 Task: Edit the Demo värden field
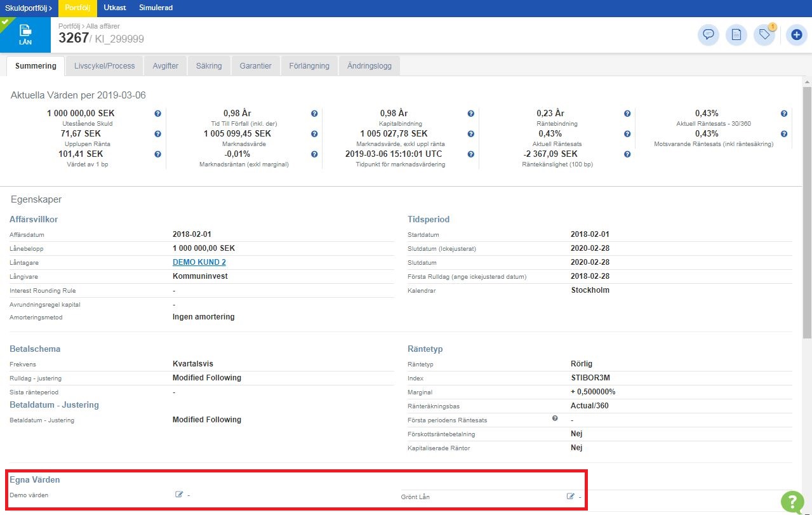(179, 495)
